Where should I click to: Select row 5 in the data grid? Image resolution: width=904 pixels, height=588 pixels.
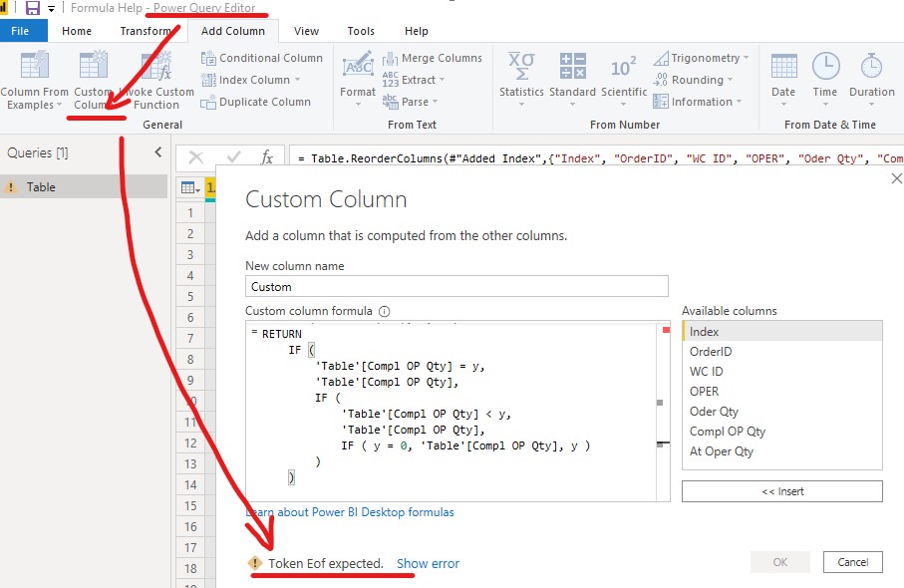190,297
